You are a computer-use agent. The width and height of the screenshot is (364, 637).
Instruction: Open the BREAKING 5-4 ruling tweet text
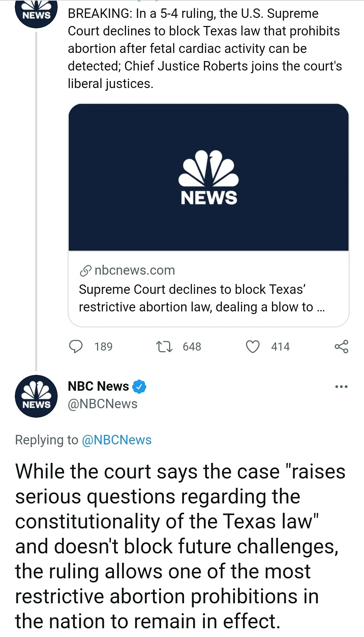[205, 49]
